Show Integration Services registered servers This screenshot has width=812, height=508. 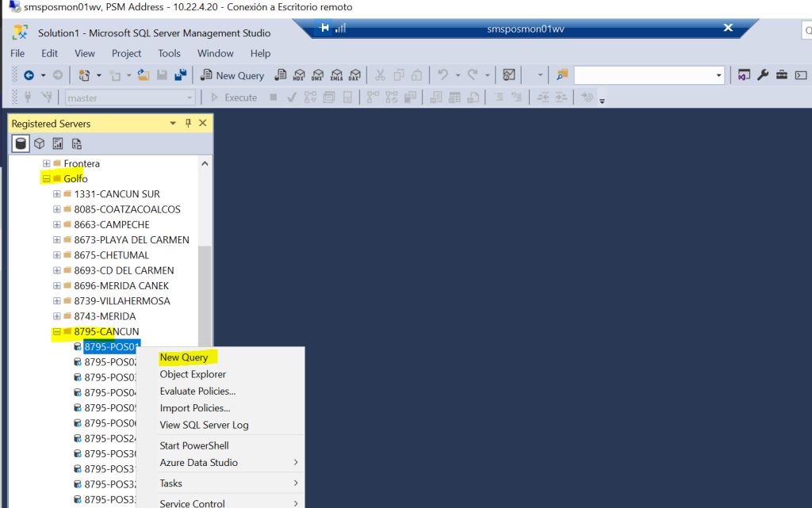(x=77, y=143)
